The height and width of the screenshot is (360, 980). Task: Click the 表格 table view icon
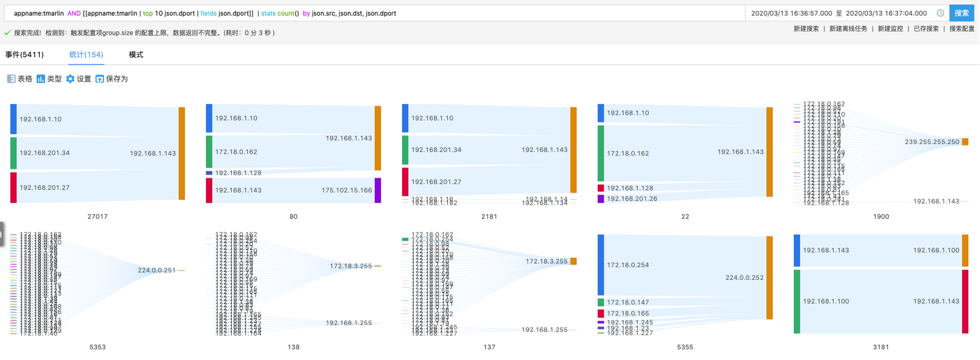(11, 79)
